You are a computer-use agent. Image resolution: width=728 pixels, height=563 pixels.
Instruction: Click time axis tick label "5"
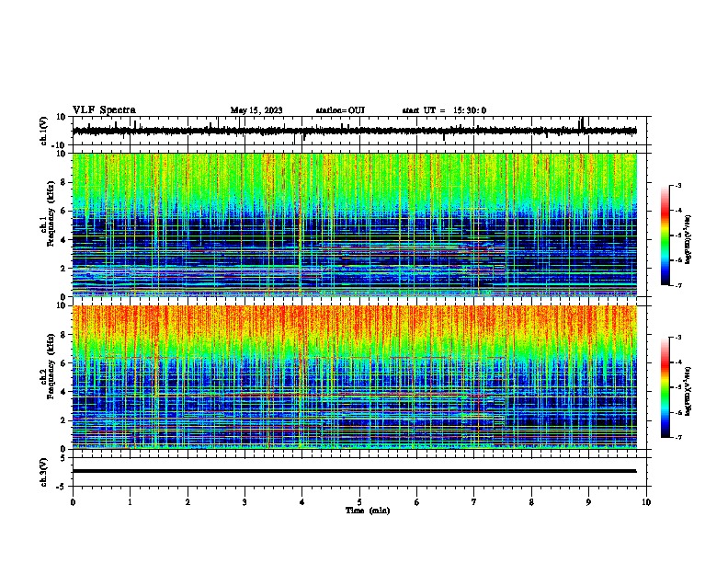click(x=359, y=502)
